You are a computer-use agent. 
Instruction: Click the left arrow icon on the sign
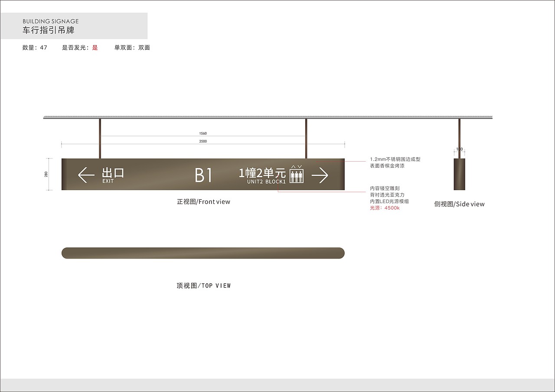click(x=86, y=175)
